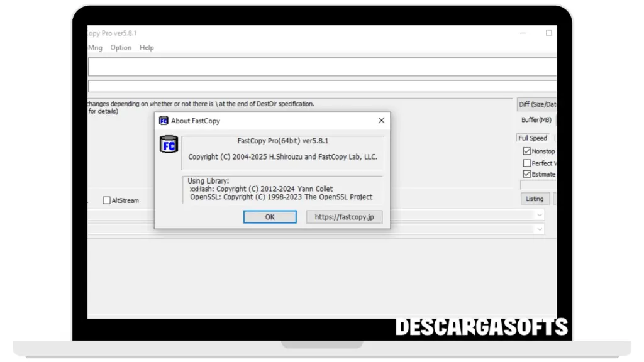Close the About FastCopy dialog
This screenshot has height=362, width=644.
(x=381, y=121)
